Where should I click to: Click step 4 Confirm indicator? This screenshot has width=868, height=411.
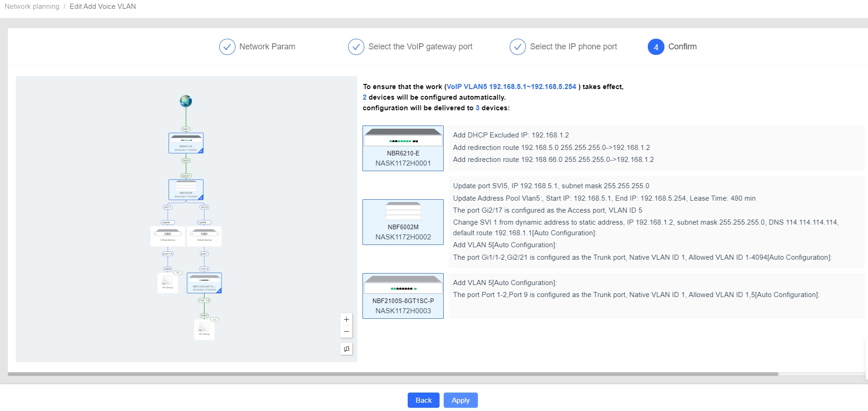click(x=656, y=47)
